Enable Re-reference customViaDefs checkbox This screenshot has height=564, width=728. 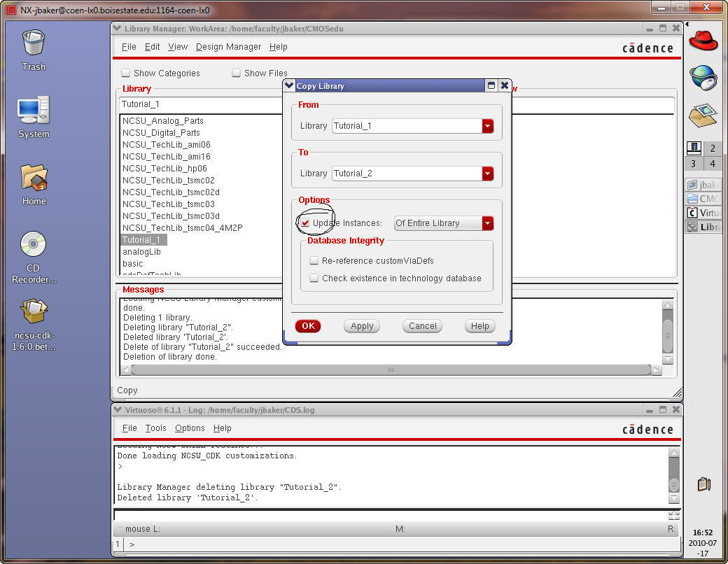(x=314, y=261)
